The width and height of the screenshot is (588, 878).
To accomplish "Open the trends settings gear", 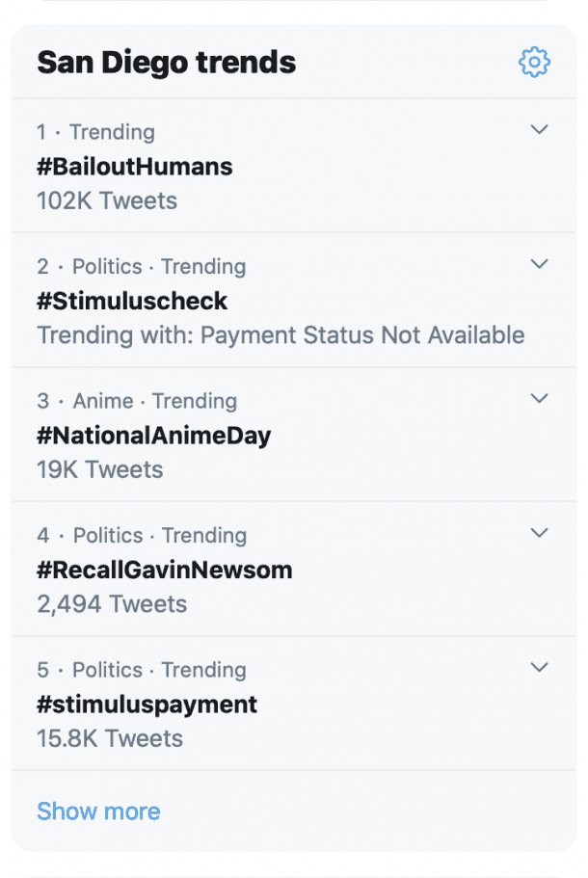I will (x=534, y=62).
